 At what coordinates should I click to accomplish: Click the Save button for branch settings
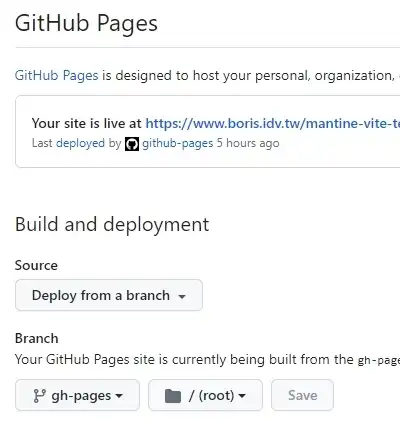(x=302, y=395)
